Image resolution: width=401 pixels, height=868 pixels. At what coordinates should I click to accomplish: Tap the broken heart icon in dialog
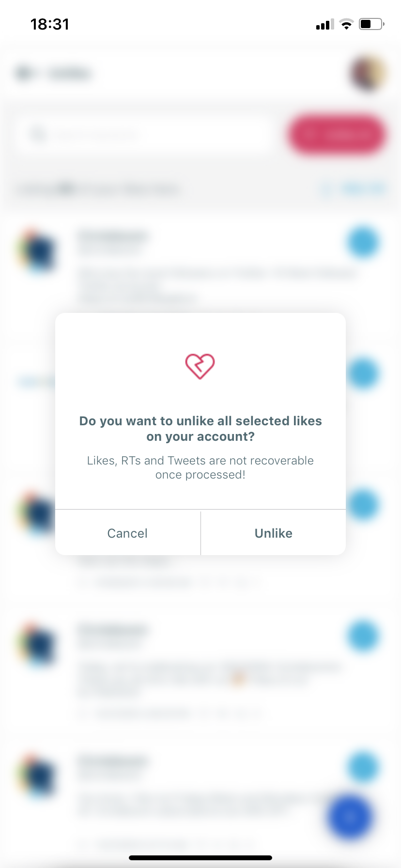click(x=200, y=366)
